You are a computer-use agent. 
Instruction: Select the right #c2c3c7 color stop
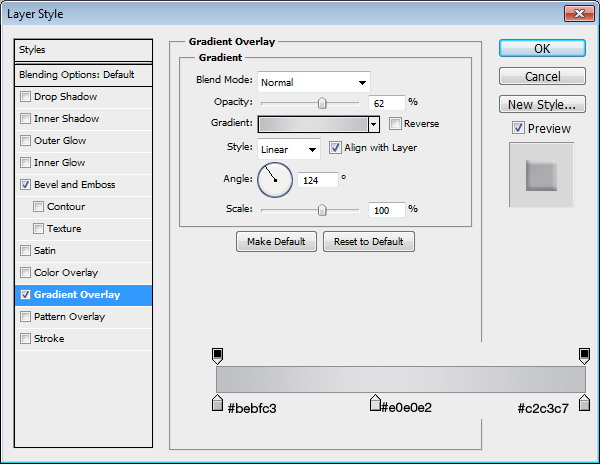[584, 403]
